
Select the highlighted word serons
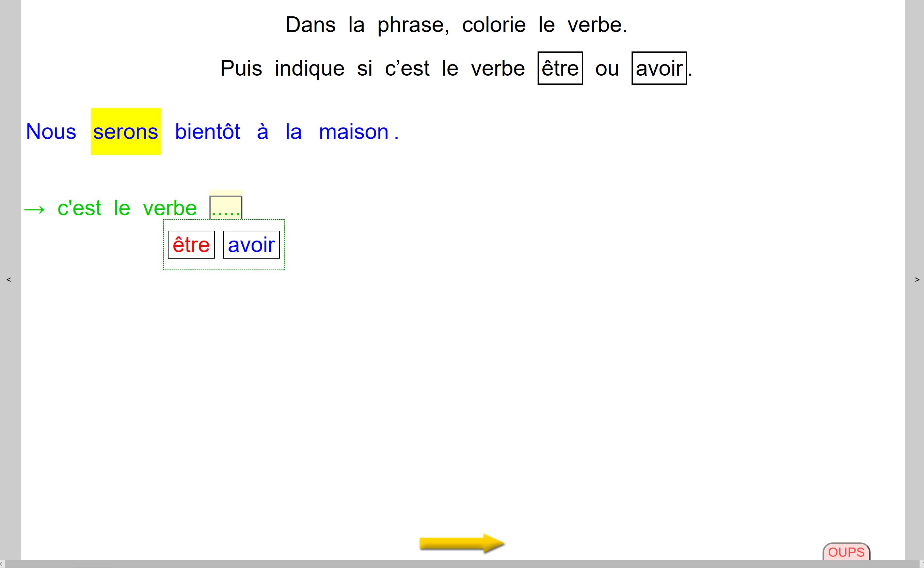[x=126, y=132]
